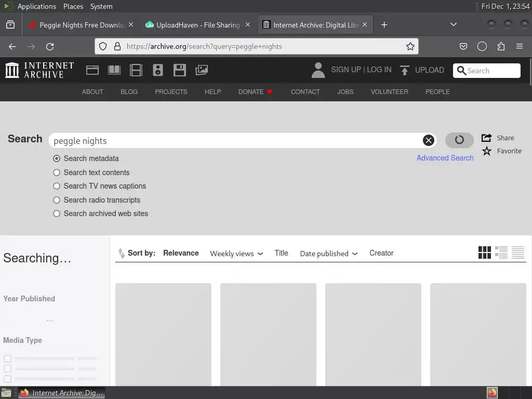Open the list all tabs chevron

[453, 24]
